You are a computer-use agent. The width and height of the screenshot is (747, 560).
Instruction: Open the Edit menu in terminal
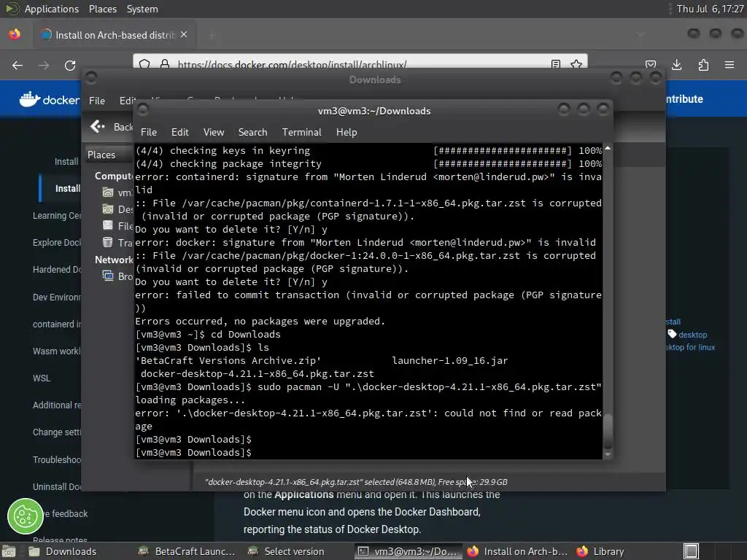pos(179,132)
